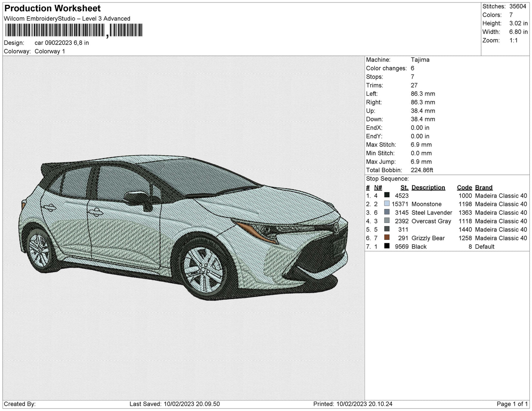Click the 'Stops:' label
The height and width of the screenshot is (411, 532).
(374, 77)
